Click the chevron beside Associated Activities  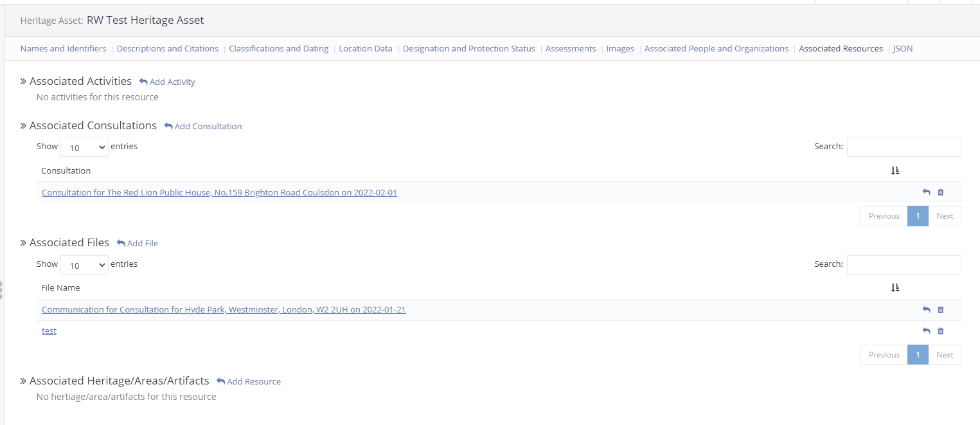pos(22,80)
